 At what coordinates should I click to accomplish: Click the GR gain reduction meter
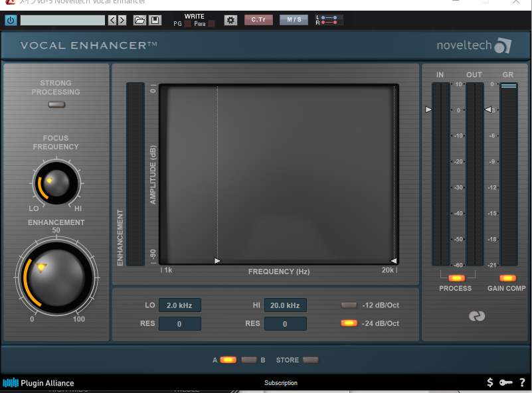click(x=509, y=174)
